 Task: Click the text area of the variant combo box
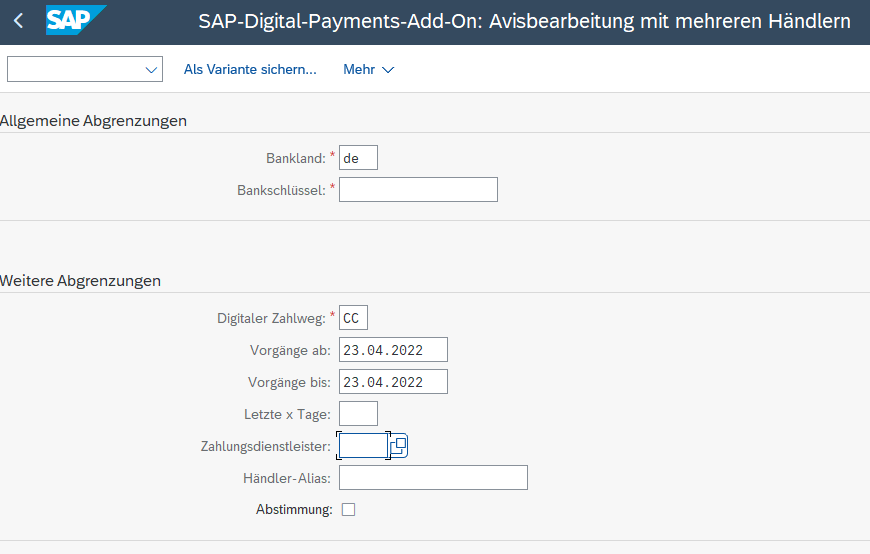75,69
